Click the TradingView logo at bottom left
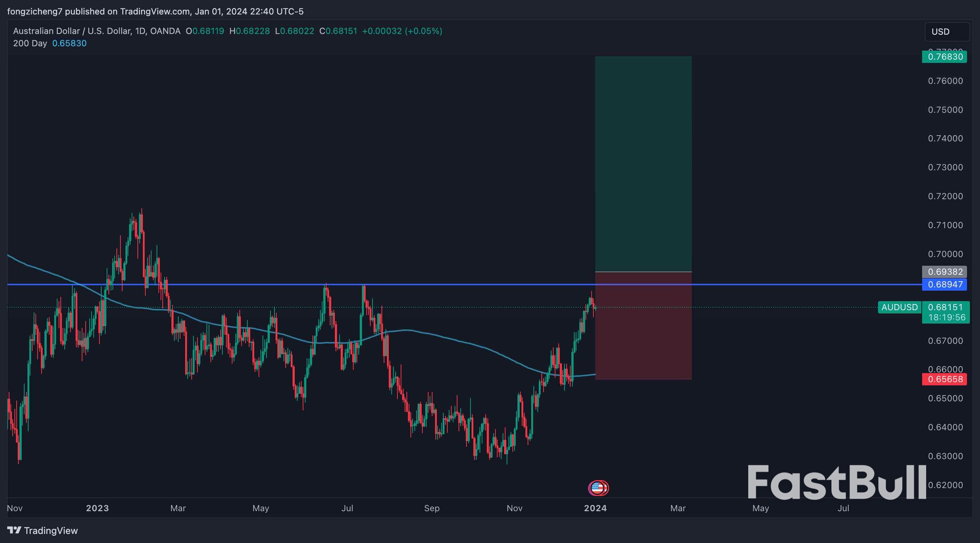Screen dimensions: 980x543 [x=42, y=530]
